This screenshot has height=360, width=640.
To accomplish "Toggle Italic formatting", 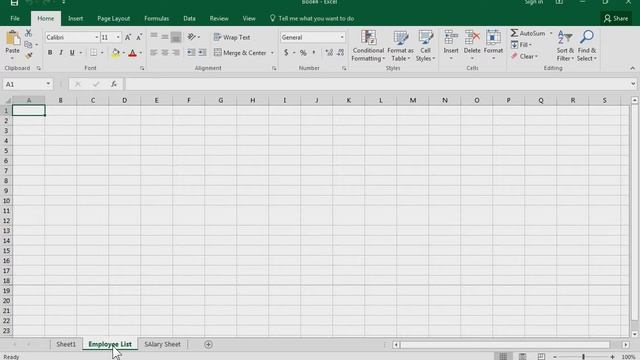I will pos(61,53).
